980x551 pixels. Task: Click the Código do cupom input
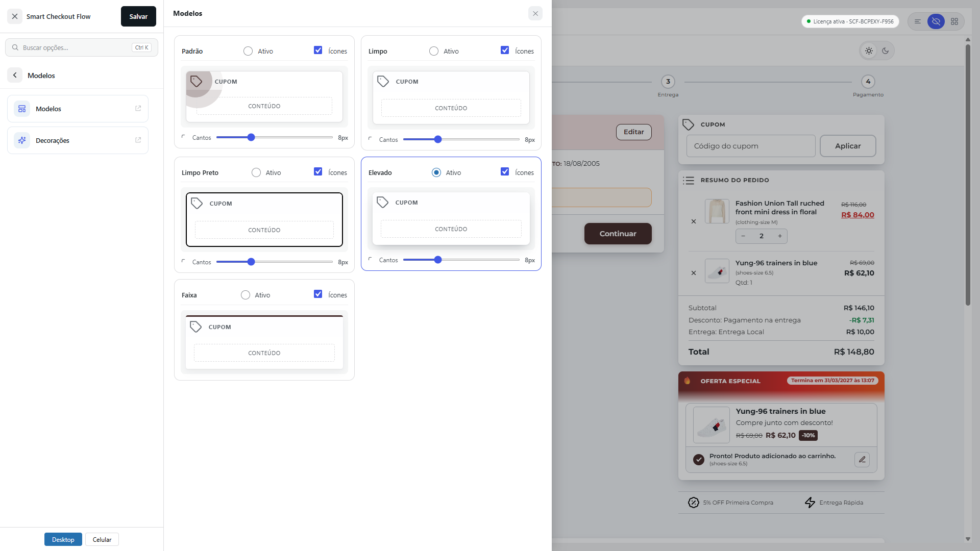click(x=751, y=146)
